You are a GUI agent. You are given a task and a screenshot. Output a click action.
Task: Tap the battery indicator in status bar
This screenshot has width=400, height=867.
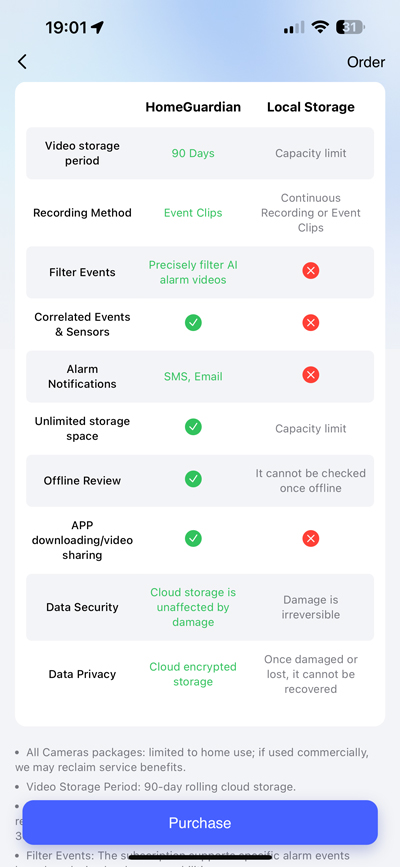pos(352,28)
